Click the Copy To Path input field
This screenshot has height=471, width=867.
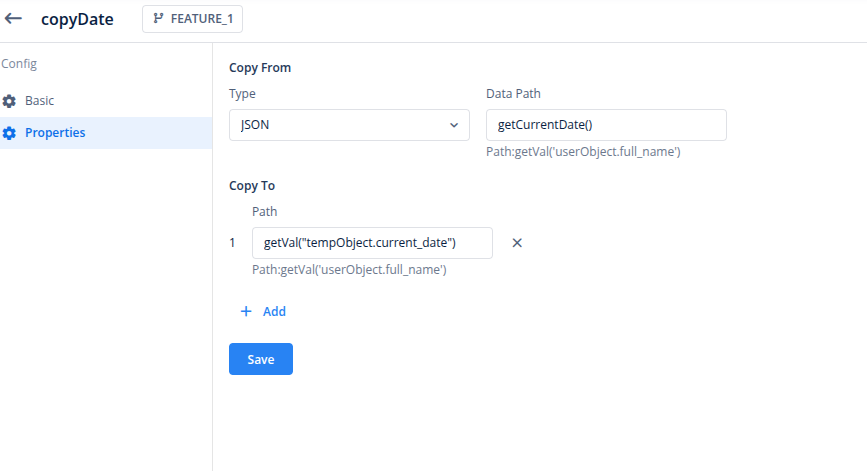[x=371, y=243]
